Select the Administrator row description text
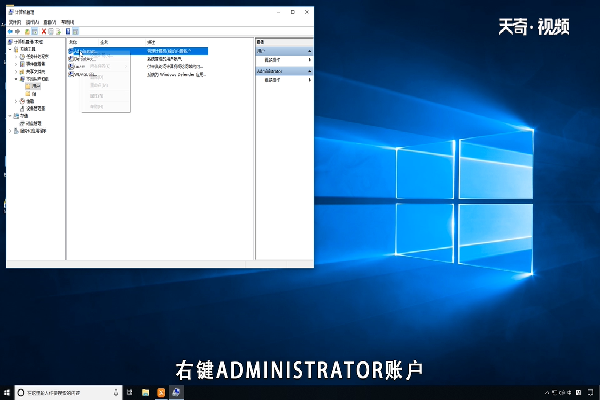Image resolution: width=600 pixels, height=400 pixels. [169, 51]
